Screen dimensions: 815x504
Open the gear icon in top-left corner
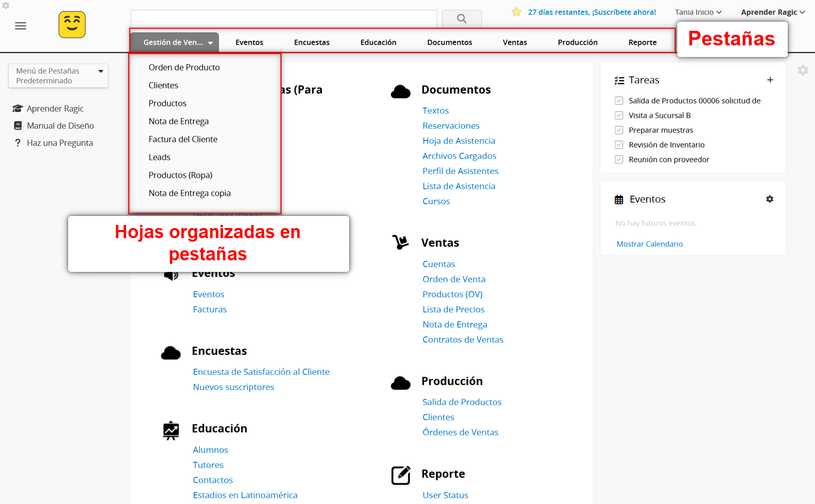[x=6, y=6]
